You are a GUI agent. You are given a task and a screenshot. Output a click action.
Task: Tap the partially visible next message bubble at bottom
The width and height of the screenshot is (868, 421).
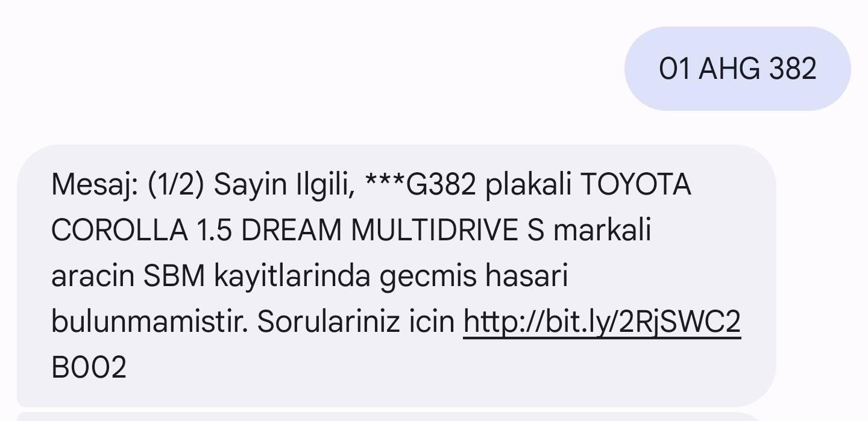click(x=396, y=416)
